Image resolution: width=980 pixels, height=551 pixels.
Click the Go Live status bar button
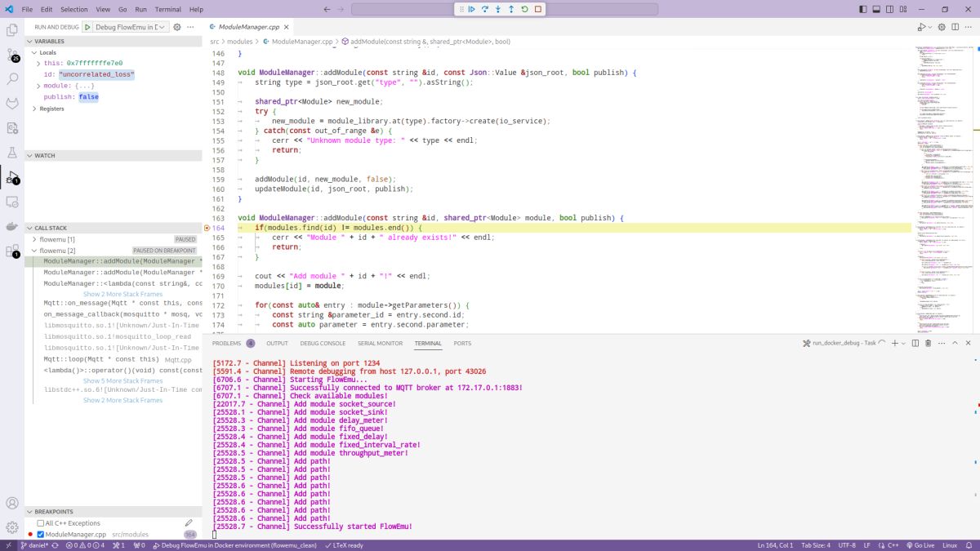pyautogui.click(x=920, y=545)
